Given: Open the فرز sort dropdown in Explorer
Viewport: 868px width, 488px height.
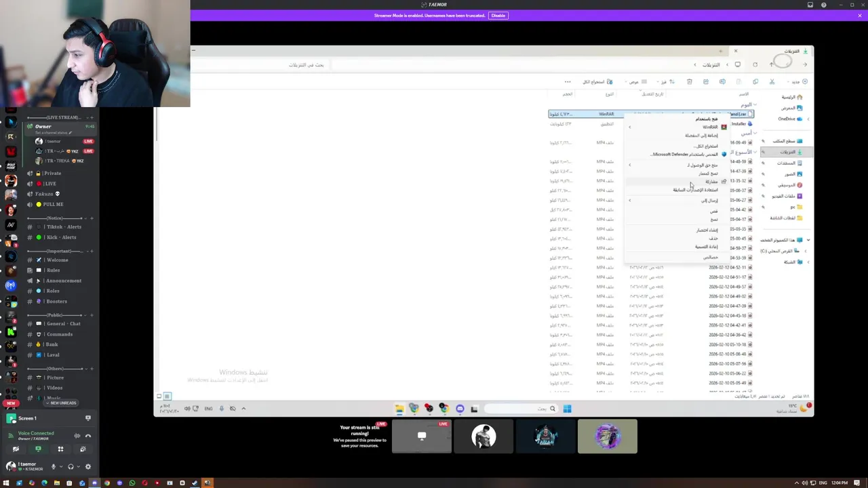Looking at the screenshot, I should click(x=665, y=82).
